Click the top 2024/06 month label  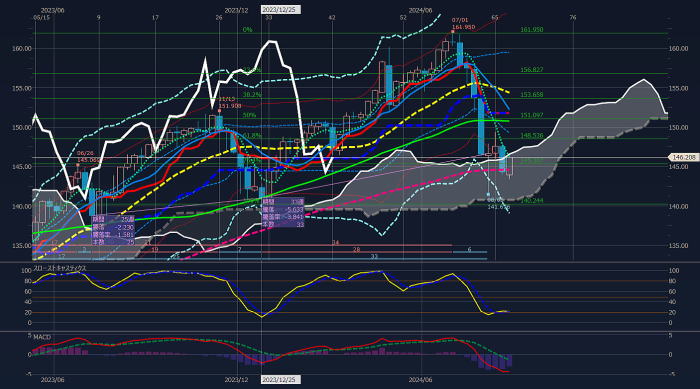(x=421, y=10)
